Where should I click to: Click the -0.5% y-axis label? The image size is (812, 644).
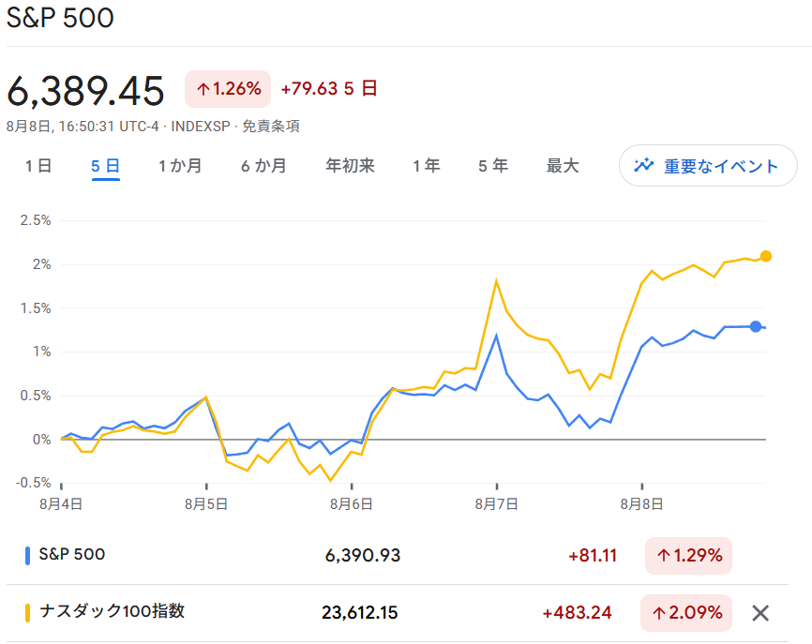(x=33, y=483)
